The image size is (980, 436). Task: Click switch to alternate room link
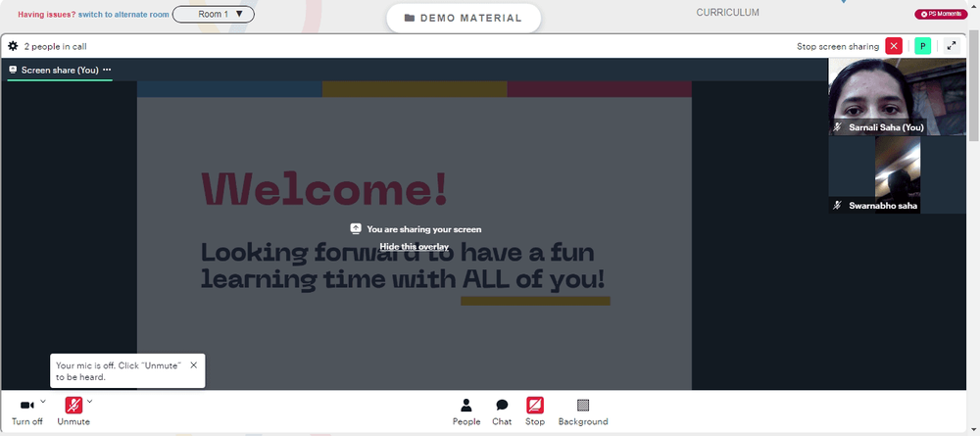coord(123,15)
